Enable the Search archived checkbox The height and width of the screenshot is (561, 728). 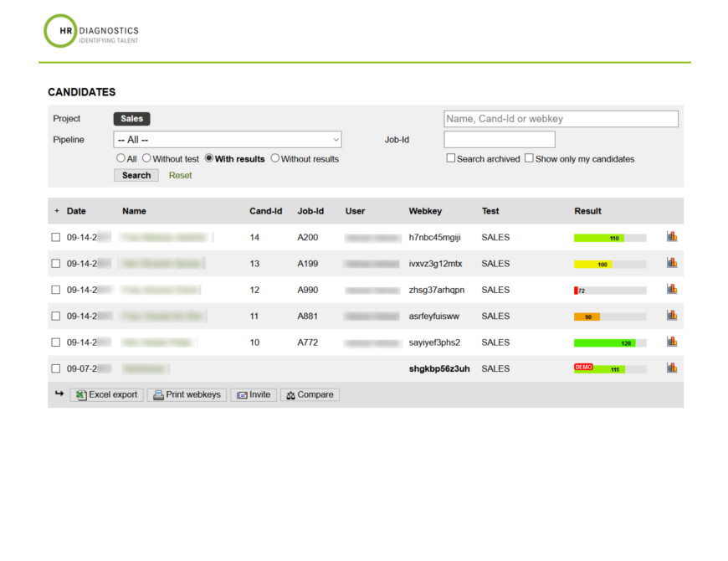click(450, 158)
